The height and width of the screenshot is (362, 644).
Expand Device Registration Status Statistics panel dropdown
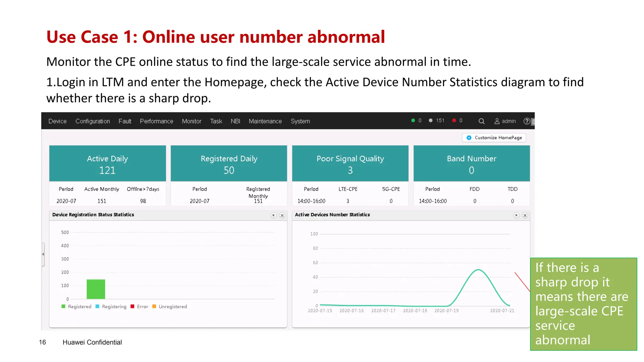tap(274, 215)
